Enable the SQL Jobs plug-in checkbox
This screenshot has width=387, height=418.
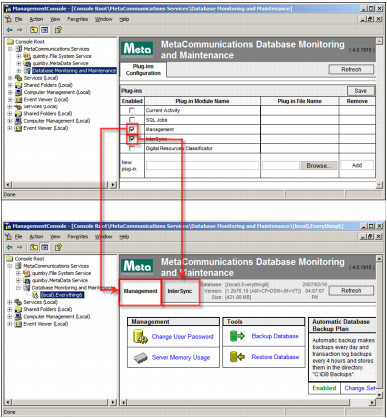pos(132,120)
